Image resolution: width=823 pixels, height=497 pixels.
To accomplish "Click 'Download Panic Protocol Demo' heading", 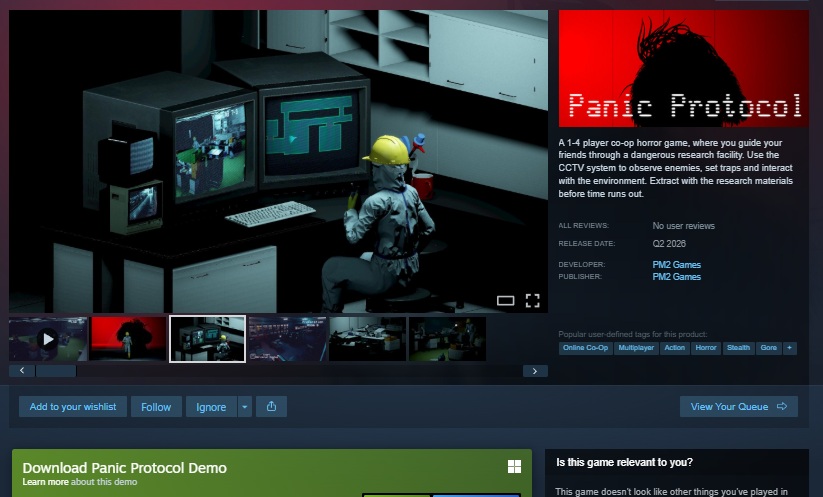I will [125, 468].
